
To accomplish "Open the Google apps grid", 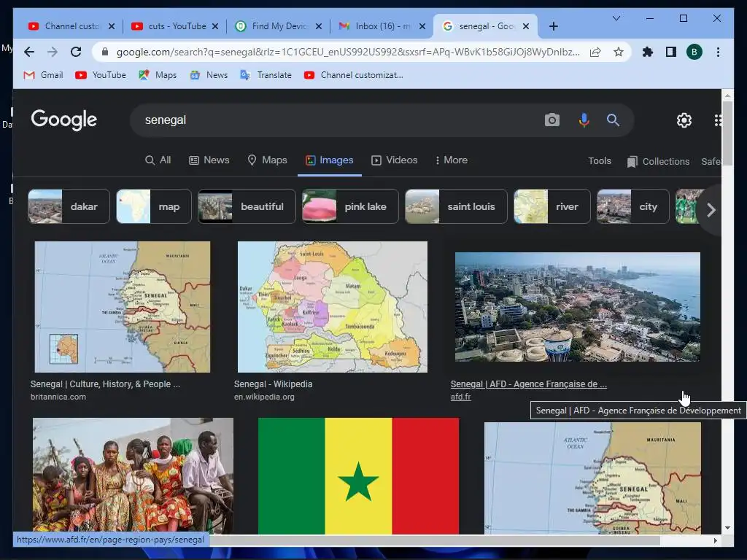I will point(718,120).
